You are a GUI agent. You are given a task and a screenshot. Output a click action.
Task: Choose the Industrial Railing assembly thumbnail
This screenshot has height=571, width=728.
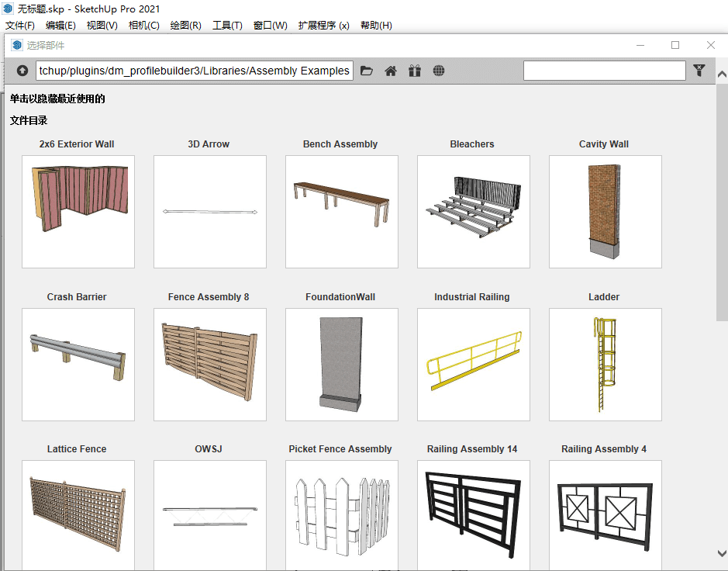click(473, 364)
